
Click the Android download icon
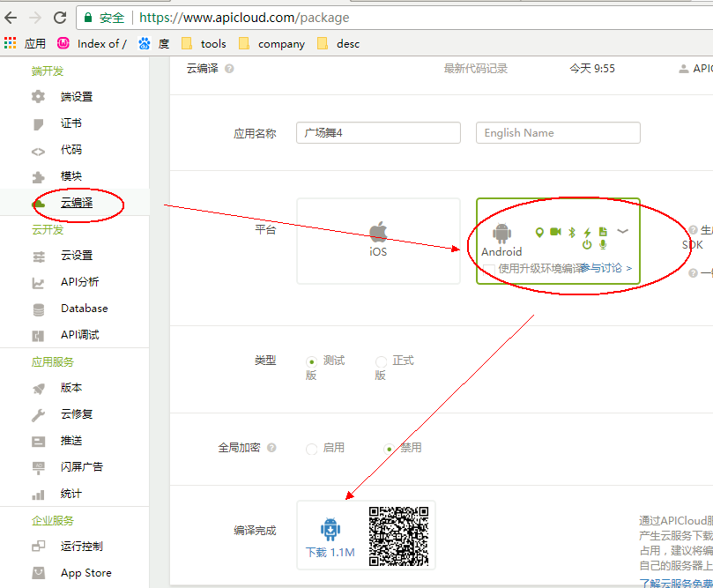(331, 530)
